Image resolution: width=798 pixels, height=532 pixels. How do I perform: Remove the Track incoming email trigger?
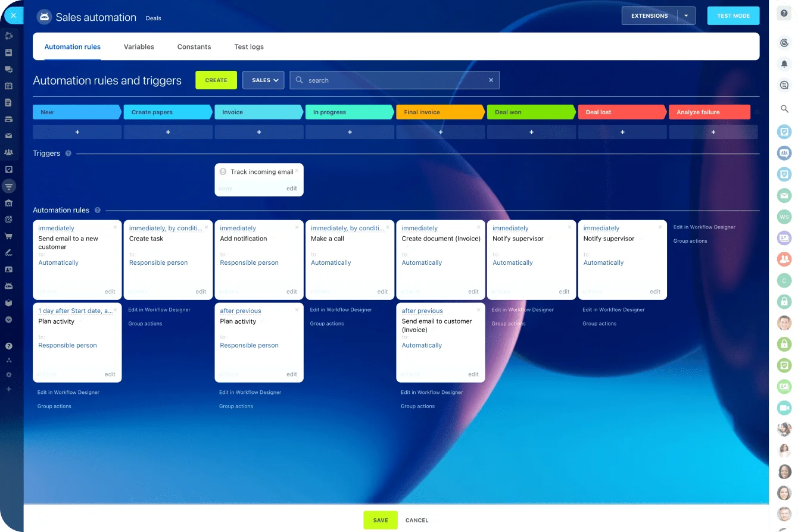(297, 170)
